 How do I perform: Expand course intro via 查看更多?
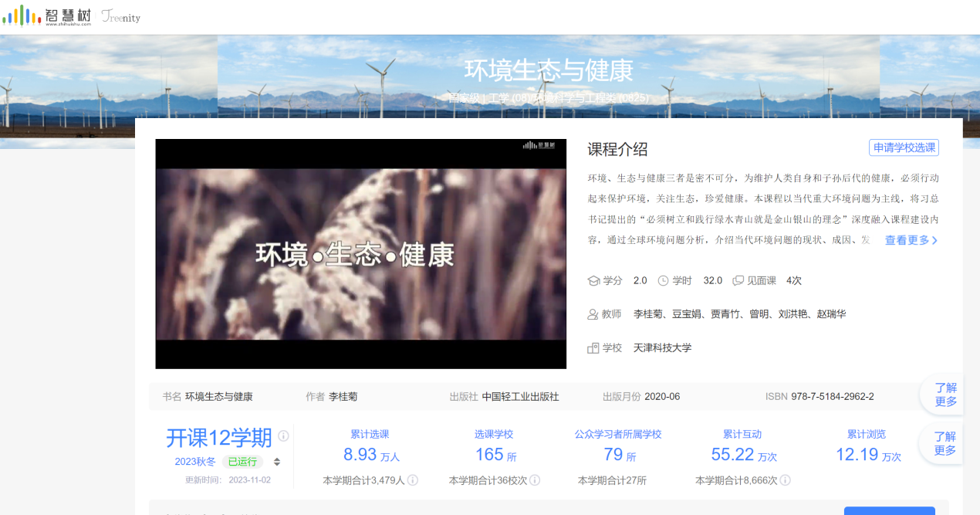click(x=911, y=240)
